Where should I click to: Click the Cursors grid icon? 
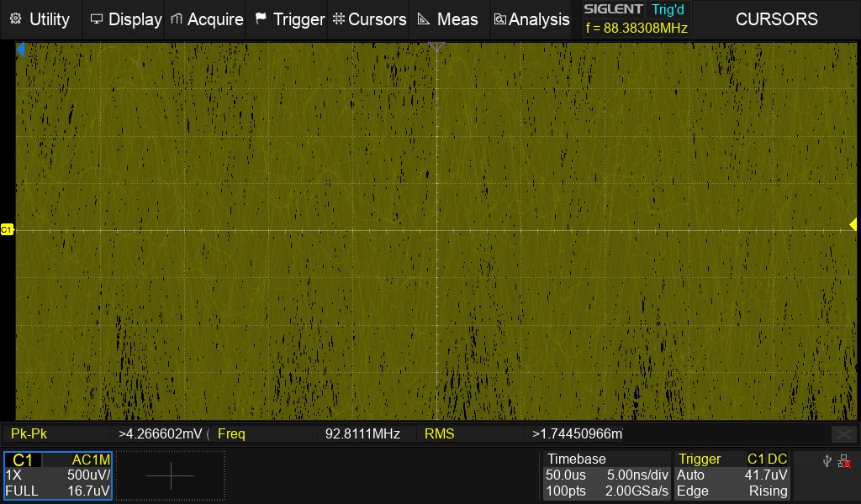(338, 19)
